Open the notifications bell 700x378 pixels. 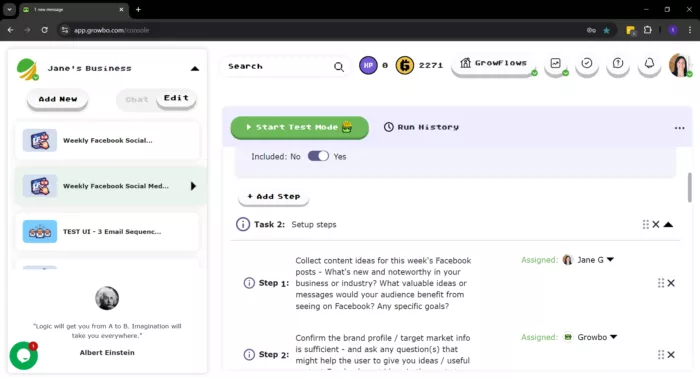[649, 64]
